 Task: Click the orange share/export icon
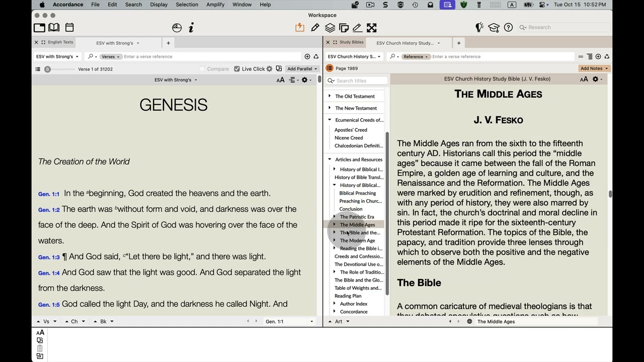(x=300, y=28)
